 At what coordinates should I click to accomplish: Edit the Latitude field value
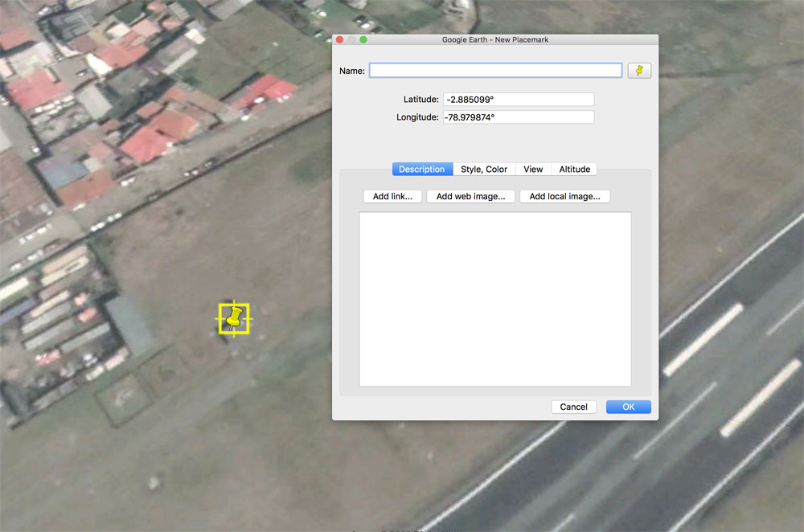pyautogui.click(x=519, y=100)
